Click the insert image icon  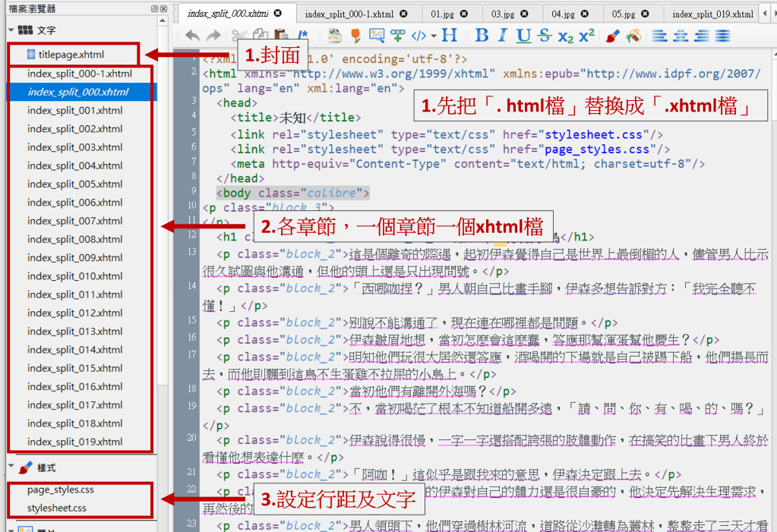[x=377, y=36]
